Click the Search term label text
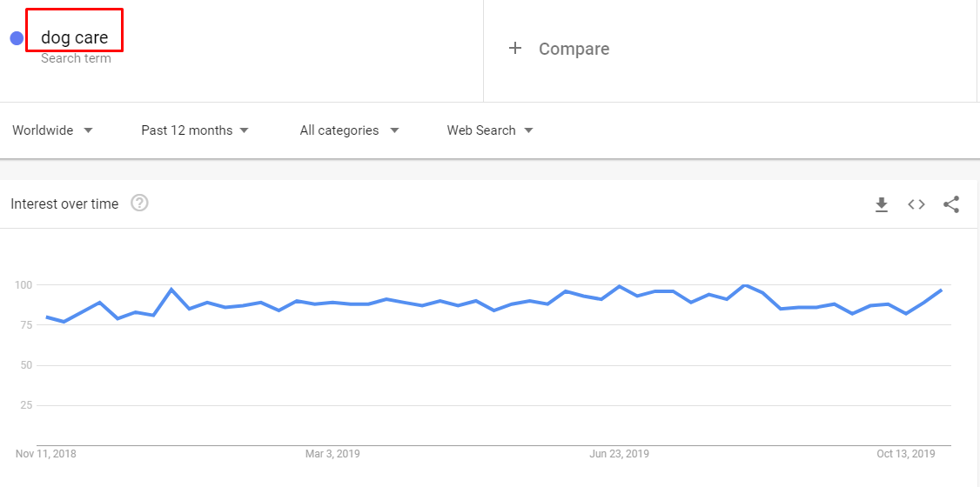 (x=76, y=58)
